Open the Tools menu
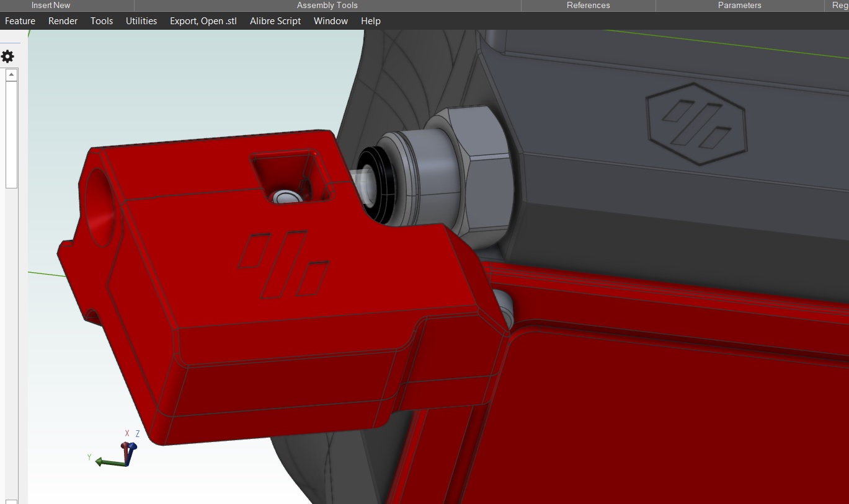 tap(101, 20)
